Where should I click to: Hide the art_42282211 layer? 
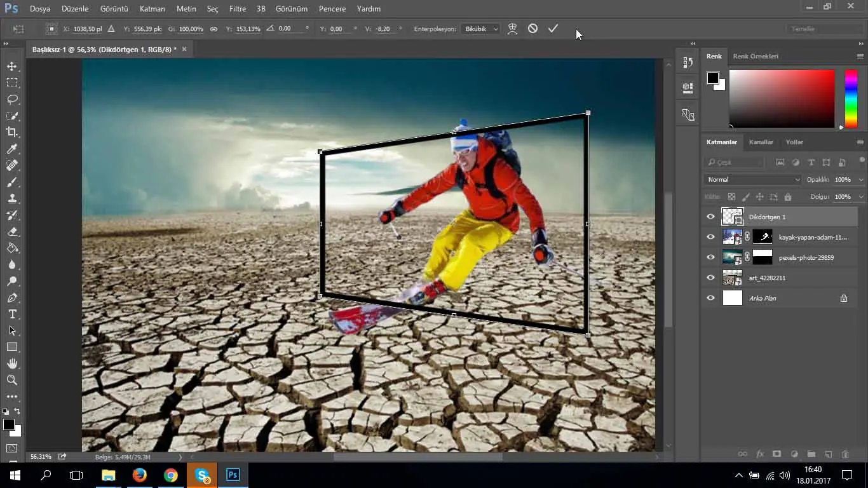coord(710,278)
